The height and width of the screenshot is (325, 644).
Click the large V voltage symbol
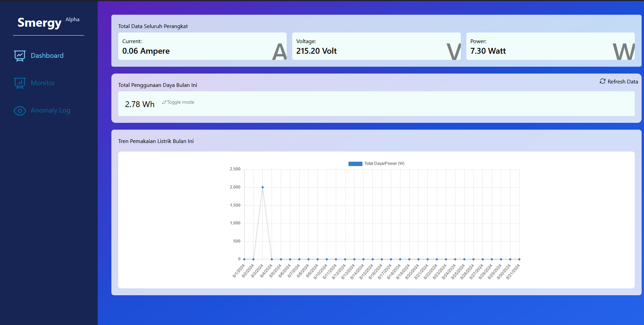[x=453, y=52]
